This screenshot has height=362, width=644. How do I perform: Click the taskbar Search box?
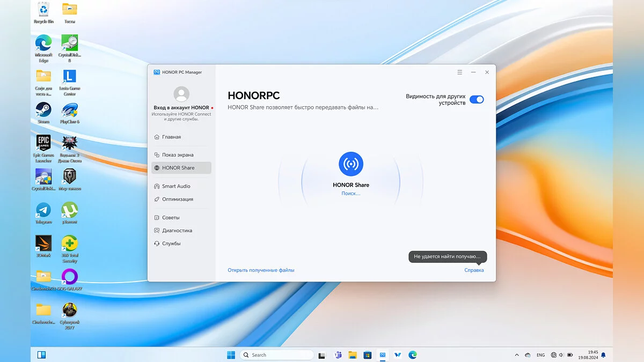point(276,355)
